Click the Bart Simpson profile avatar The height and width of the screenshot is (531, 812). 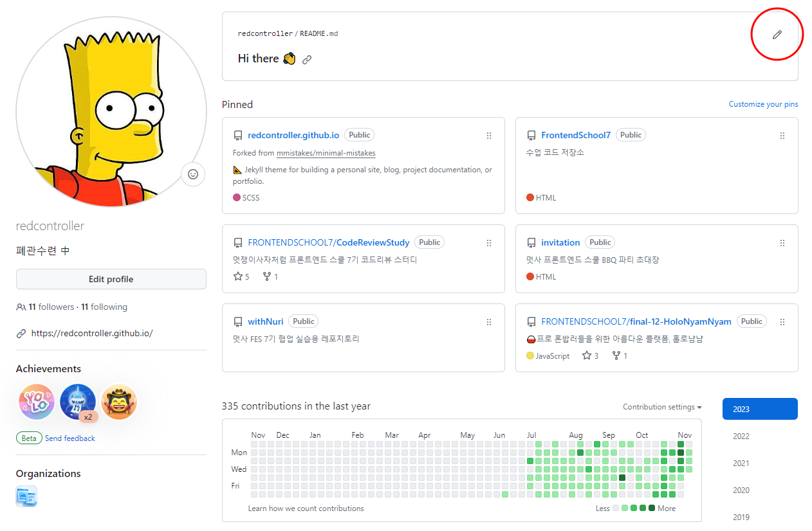tap(111, 112)
